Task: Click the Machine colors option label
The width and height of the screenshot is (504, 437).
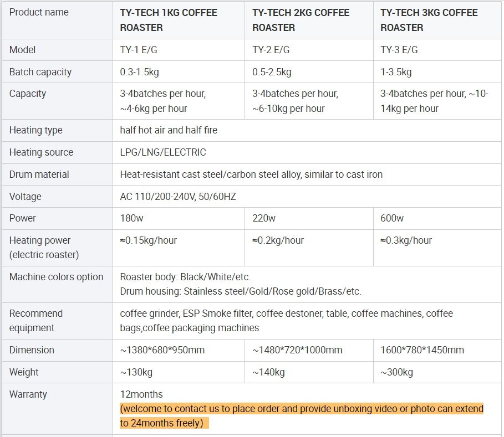Action: click(x=56, y=277)
